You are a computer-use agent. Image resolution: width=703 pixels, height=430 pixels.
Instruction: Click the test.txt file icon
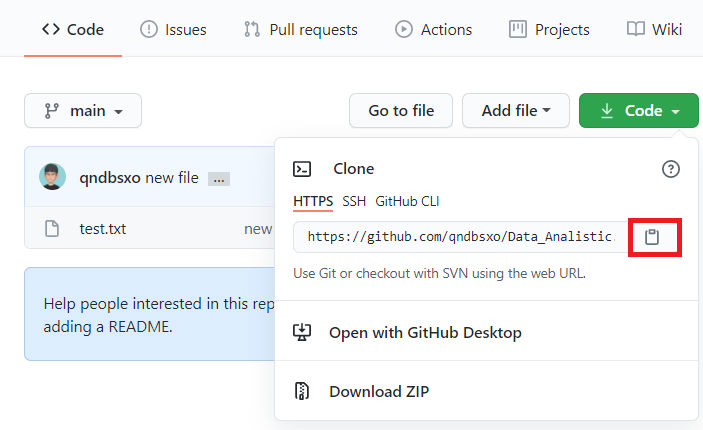click(x=52, y=229)
